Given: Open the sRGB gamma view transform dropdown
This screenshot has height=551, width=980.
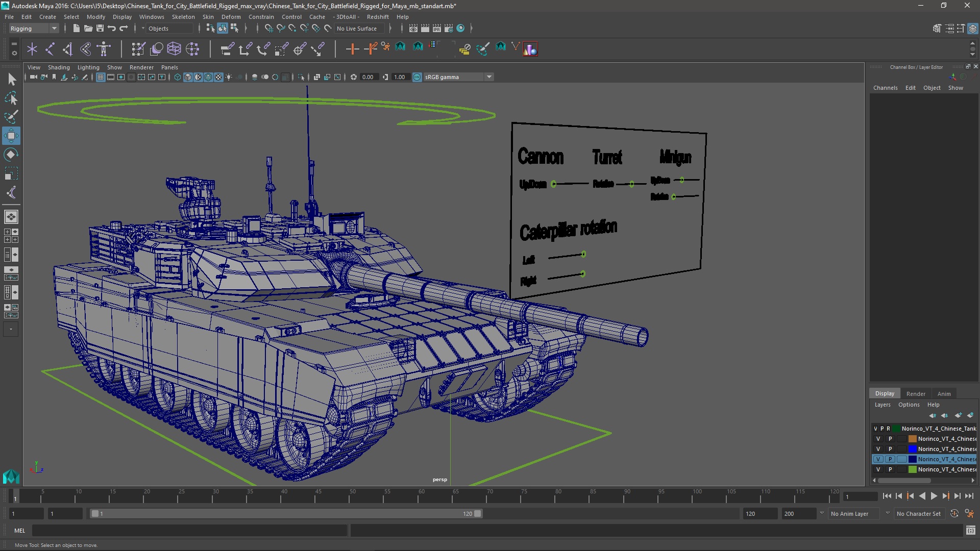Looking at the screenshot, I should pos(458,77).
